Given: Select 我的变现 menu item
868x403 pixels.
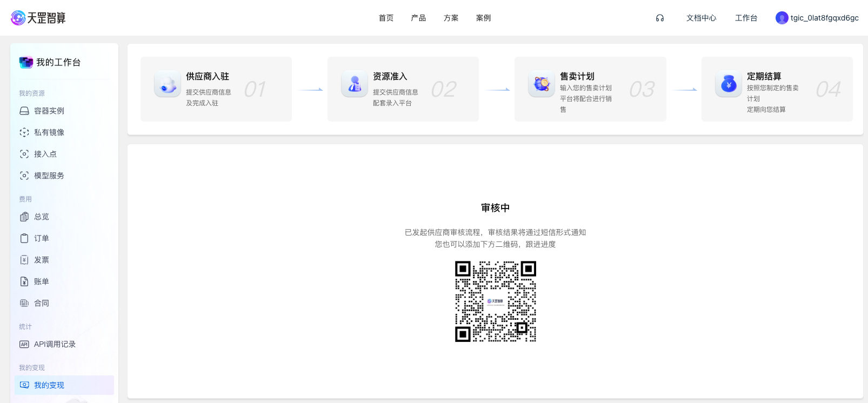Looking at the screenshot, I should [x=64, y=385].
